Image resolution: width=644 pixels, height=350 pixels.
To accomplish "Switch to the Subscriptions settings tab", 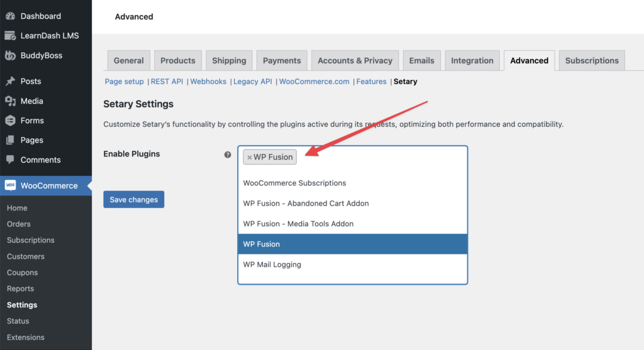I will pyautogui.click(x=592, y=60).
